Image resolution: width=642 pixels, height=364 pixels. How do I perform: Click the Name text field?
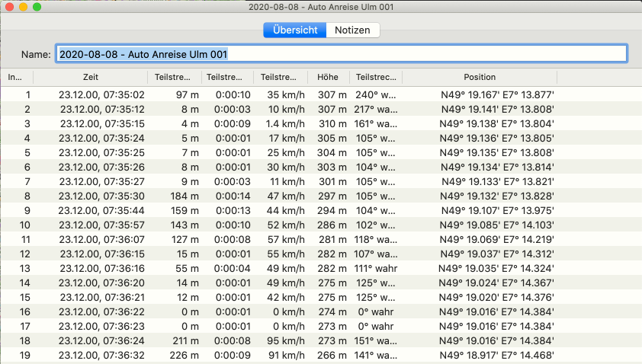(x=341, y=54)
